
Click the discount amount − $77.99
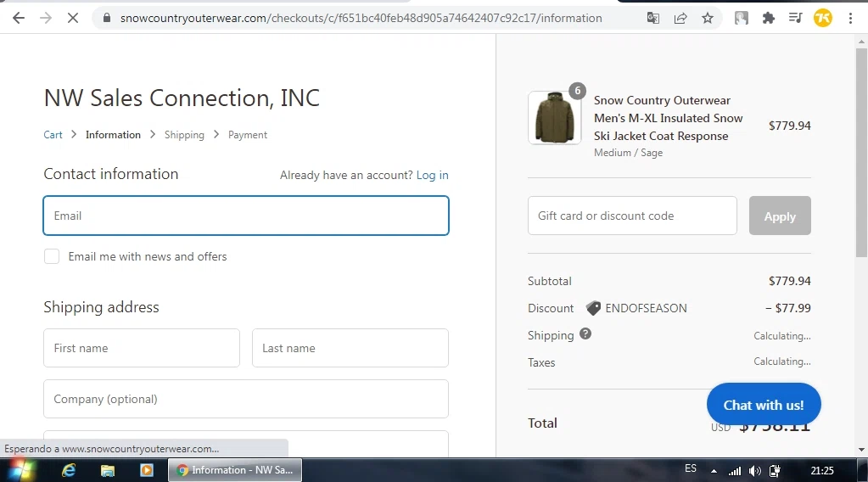tap(787, 308)
